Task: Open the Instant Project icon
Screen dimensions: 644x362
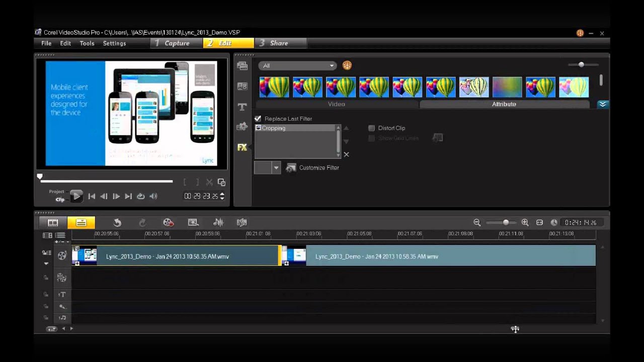Action: (193, 222)
